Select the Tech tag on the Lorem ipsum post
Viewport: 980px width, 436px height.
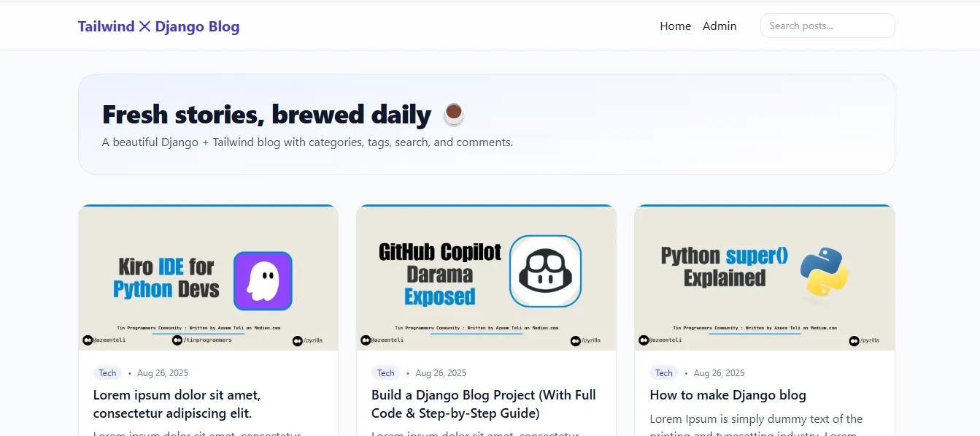(107, 373)
